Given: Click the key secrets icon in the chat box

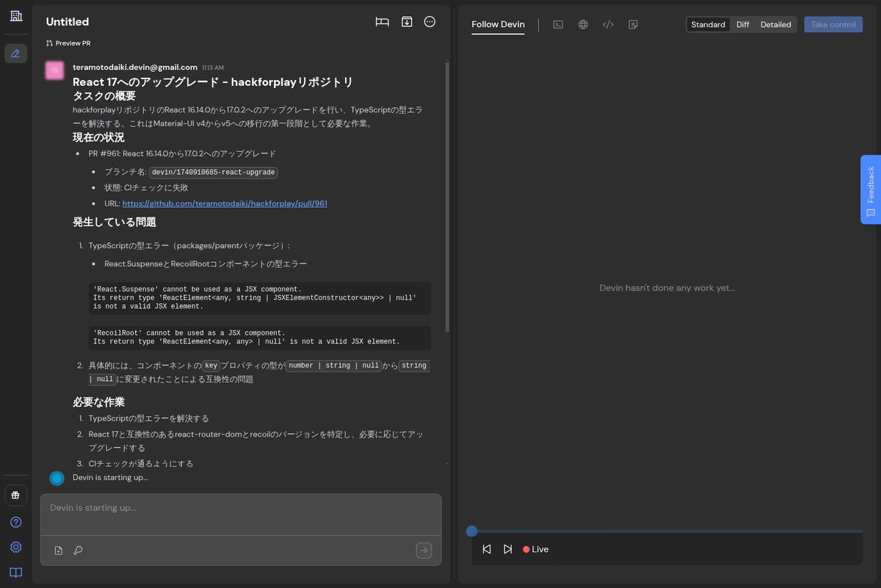Looking at the screenshot, I should coord(78,551).
